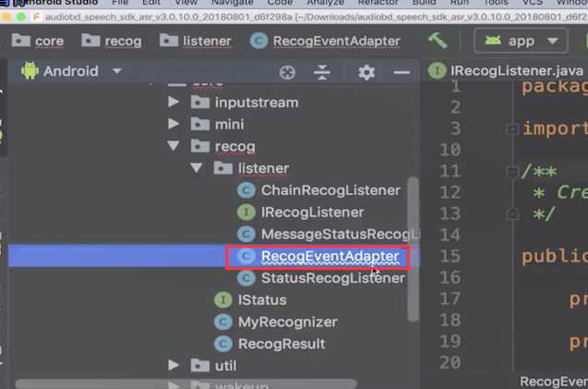588x389 pixels.
Task: Click the StatusRecogListener class icon
Action: tap(246, 278)
